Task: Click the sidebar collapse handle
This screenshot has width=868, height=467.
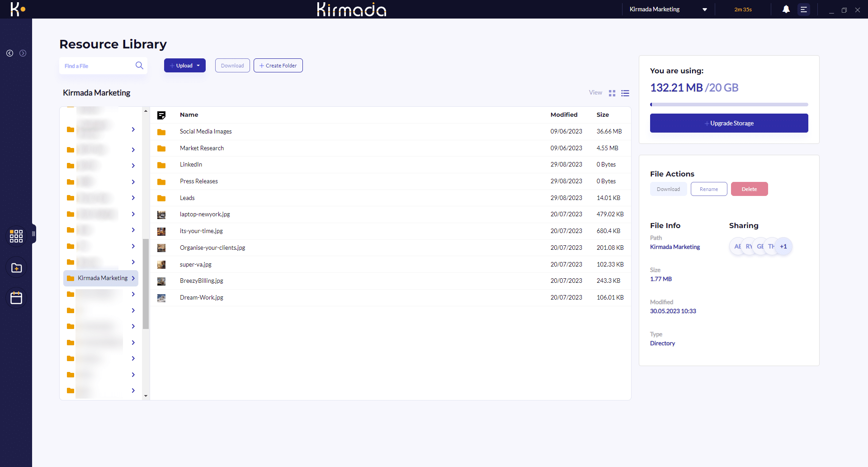Action: pos(33,234)
